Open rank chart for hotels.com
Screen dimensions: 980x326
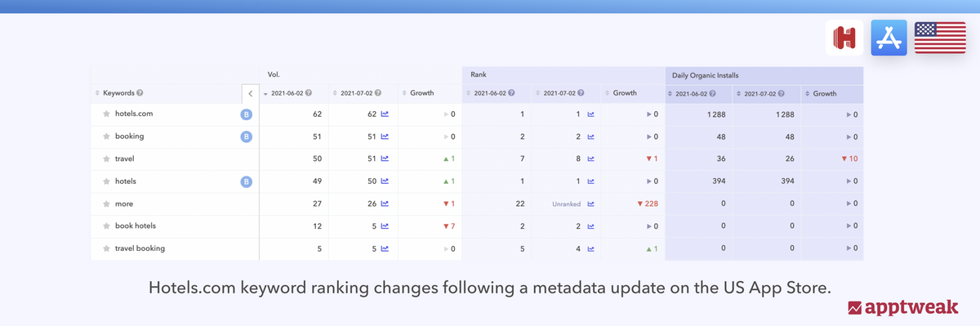pos(590,114)
